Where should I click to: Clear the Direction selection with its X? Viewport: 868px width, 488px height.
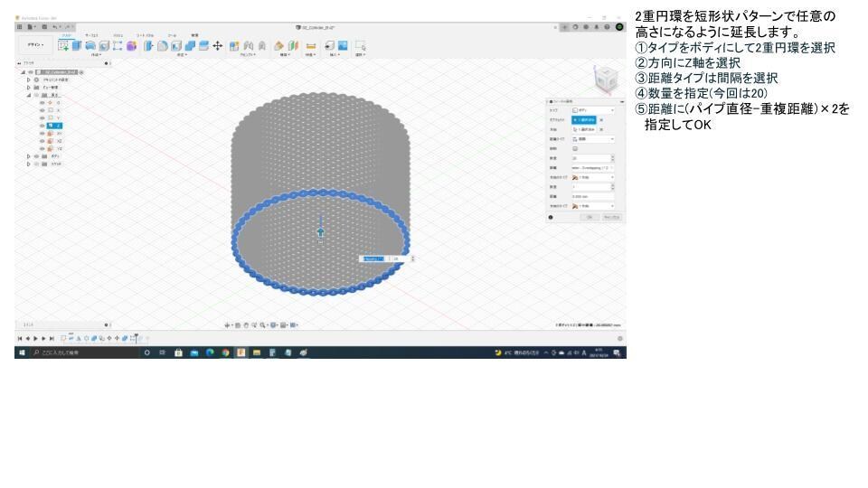coord(601,129)
